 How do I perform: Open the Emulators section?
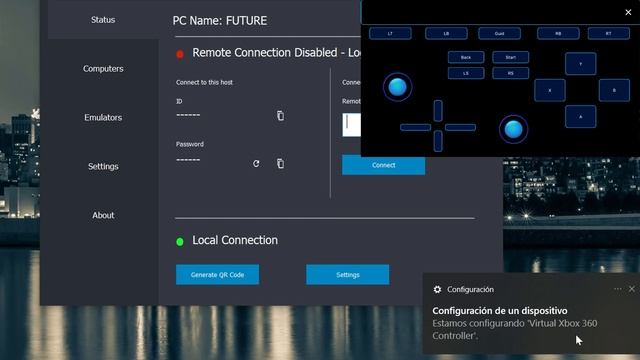pos(103,118)
